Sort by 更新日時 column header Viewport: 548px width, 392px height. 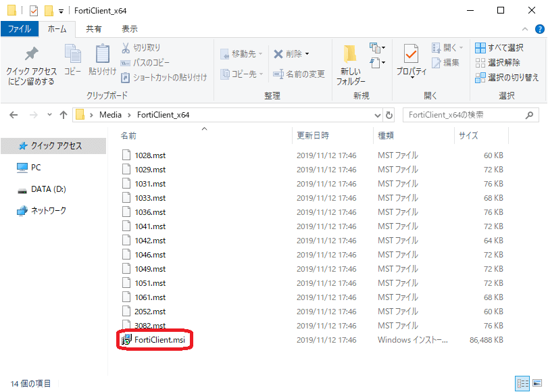313,136
